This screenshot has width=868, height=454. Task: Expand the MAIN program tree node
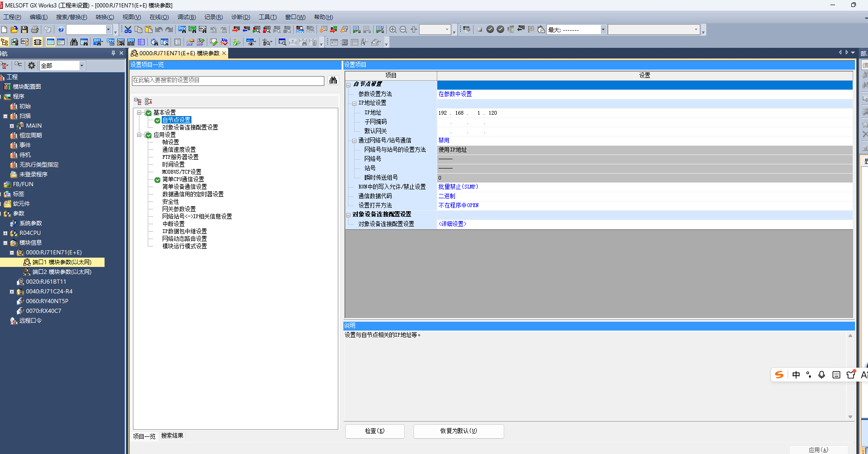[x=12, y=126]
